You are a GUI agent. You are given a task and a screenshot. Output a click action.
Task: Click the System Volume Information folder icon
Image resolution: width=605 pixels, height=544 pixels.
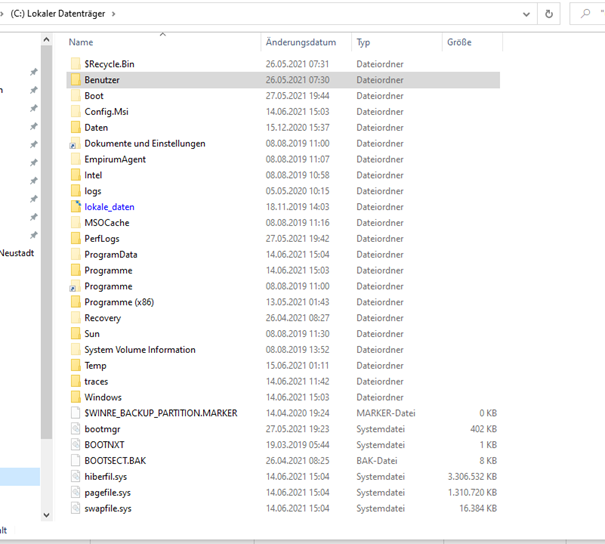pos(76,349)
